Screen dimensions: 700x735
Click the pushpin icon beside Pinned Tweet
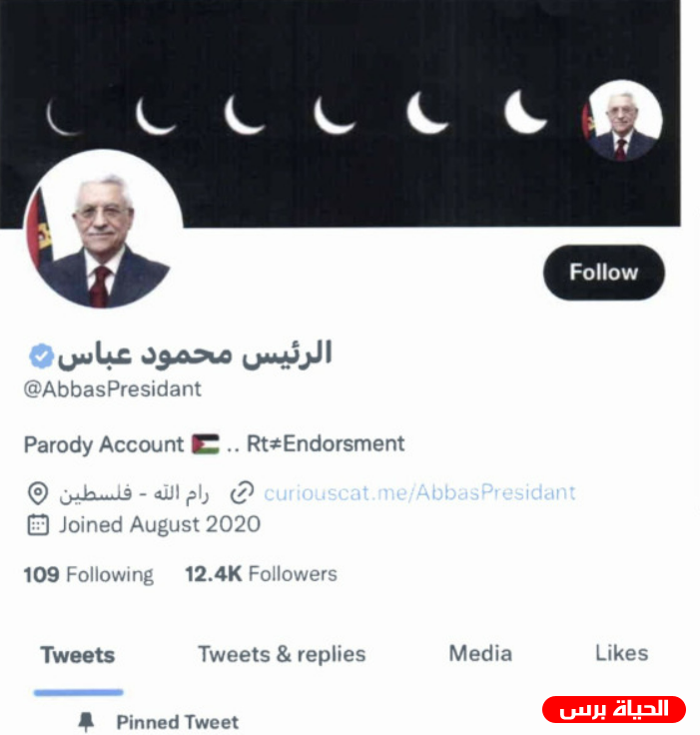(x=86, y=722)
